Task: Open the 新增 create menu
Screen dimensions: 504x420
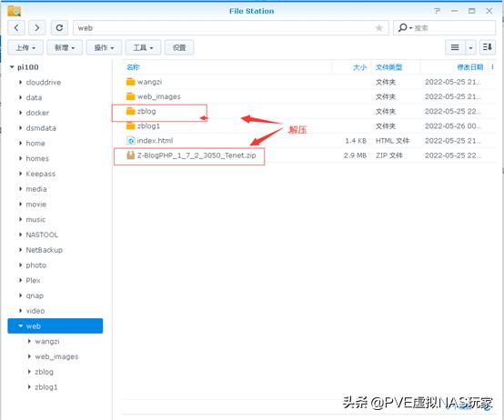Action: [65, 47]
